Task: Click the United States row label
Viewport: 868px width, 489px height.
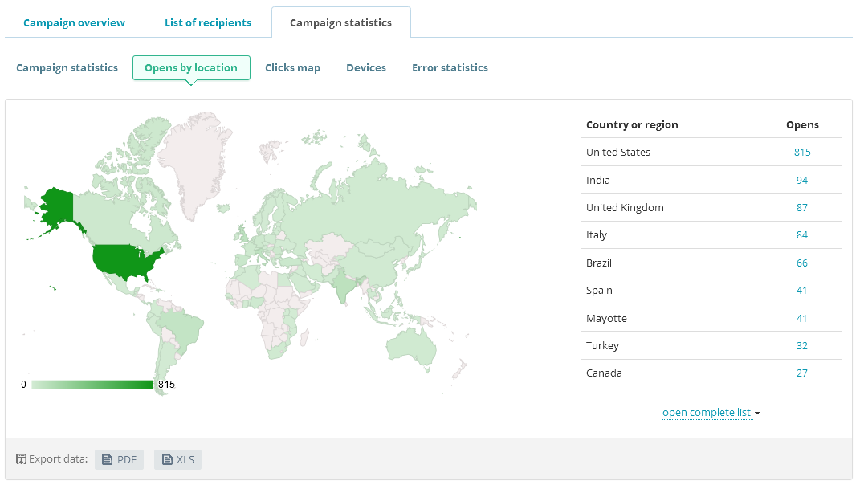Action: coord(618,153)
